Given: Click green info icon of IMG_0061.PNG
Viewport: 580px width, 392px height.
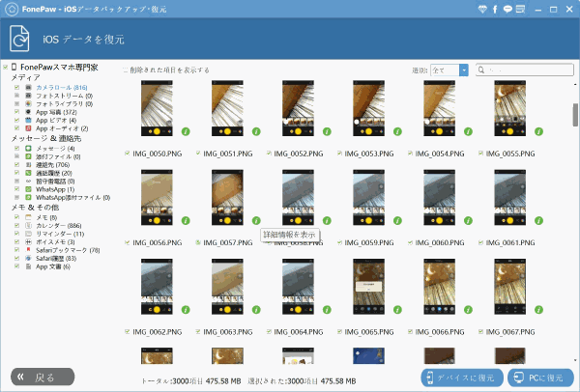Looking at the screenshot, I should point(539,220).
